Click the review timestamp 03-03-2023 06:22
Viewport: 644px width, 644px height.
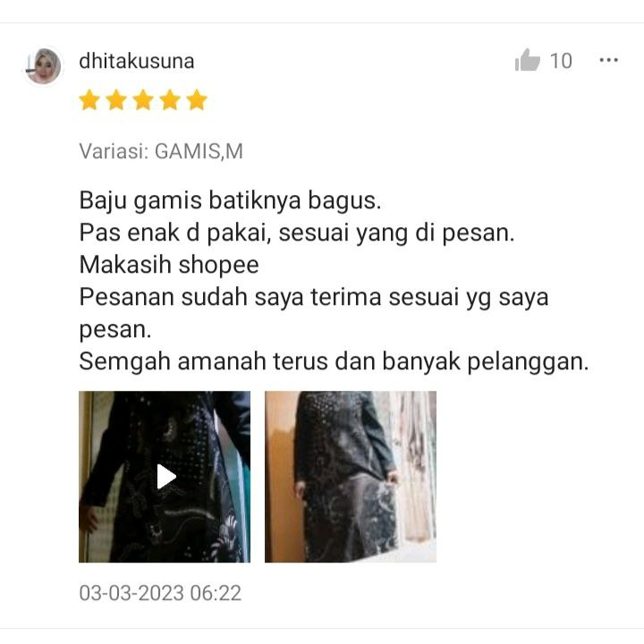click(x=160, y=593)
